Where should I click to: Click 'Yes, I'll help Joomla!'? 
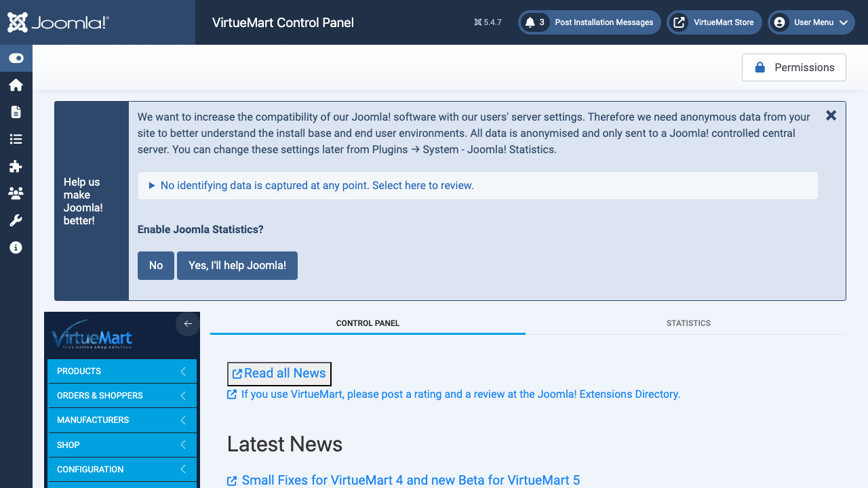237,266
